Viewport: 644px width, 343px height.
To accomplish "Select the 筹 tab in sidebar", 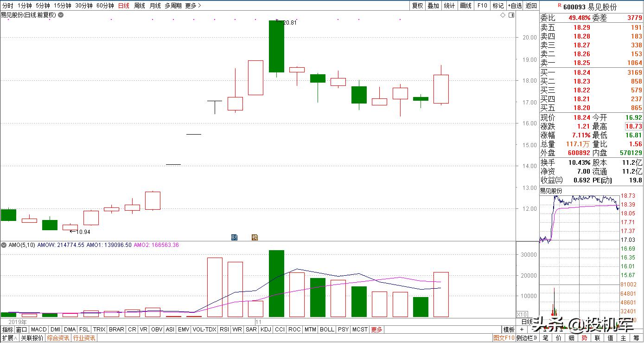I will click(637, 338).
